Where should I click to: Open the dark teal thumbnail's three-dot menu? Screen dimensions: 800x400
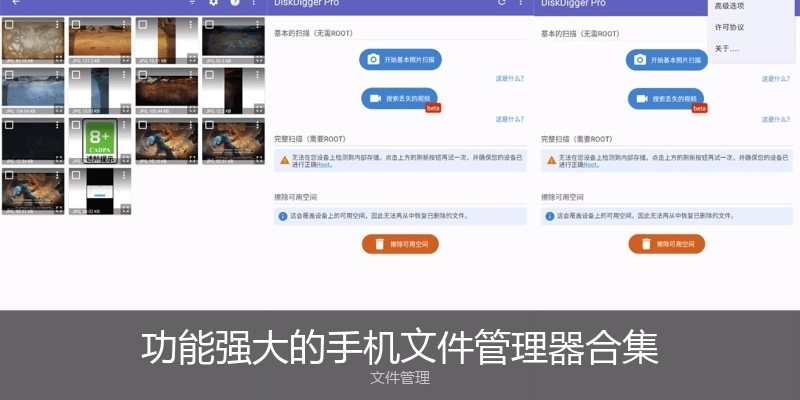(258, 24)
